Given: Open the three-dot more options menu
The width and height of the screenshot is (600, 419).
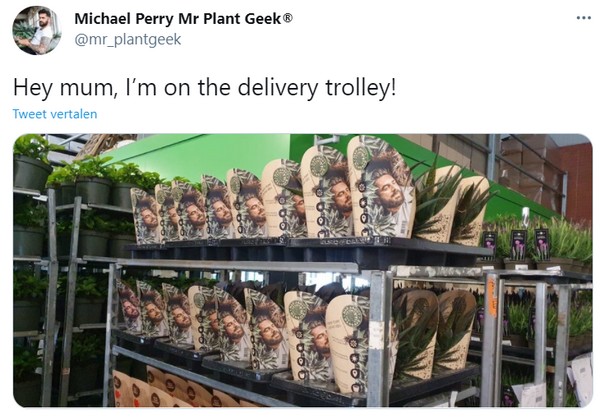Looking at the screenshot, I should pyautogui.click(x=584, y=18).
